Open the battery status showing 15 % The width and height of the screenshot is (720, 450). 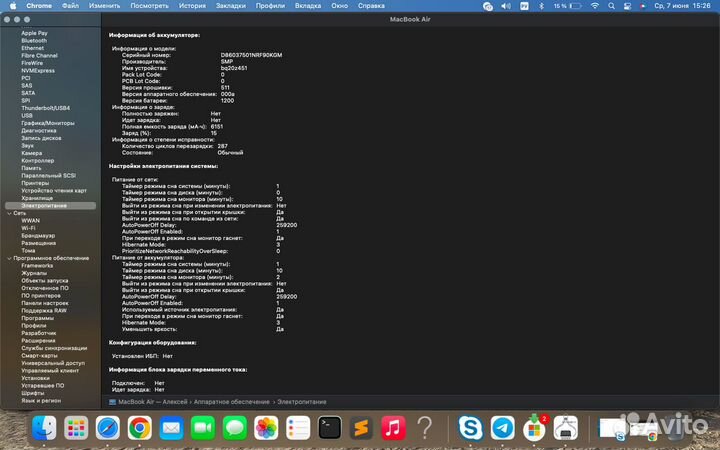[x=568, y=6]
